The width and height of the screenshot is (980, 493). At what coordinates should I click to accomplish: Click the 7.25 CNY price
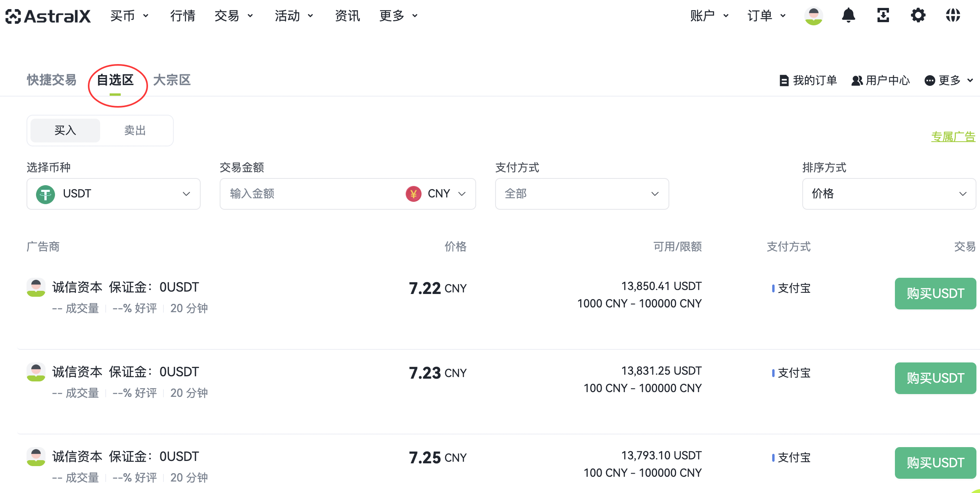pos(438,458)
